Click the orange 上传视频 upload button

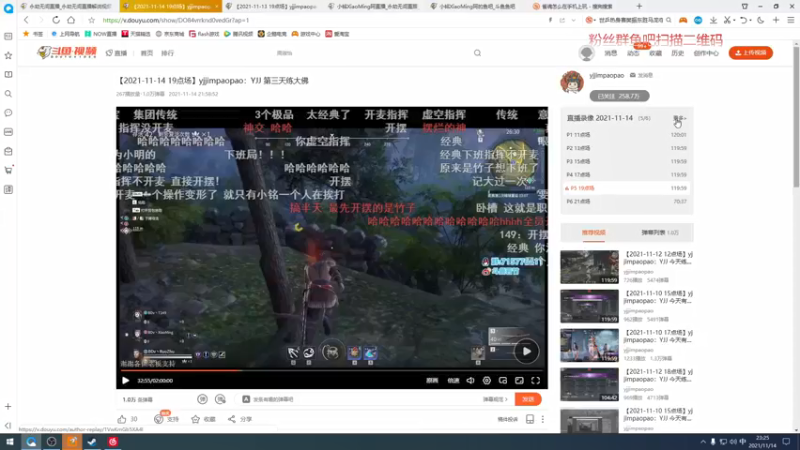point(751,53)
